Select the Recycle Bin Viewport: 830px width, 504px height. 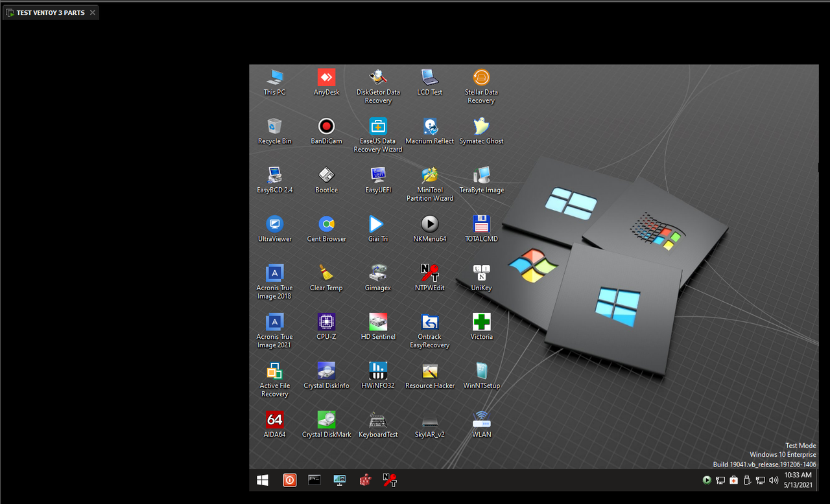tap(274, 131)
